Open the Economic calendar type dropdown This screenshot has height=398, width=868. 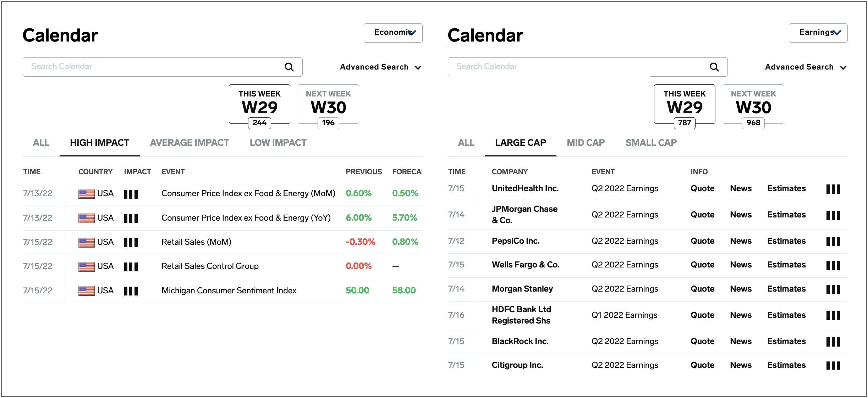[393, 33]
